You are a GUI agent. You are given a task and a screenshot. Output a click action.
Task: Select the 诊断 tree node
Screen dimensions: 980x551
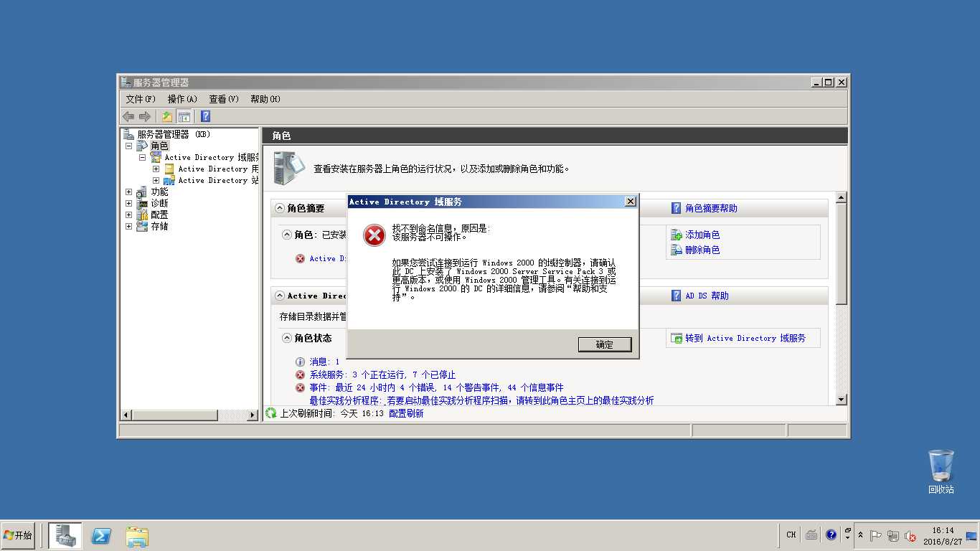159,203
